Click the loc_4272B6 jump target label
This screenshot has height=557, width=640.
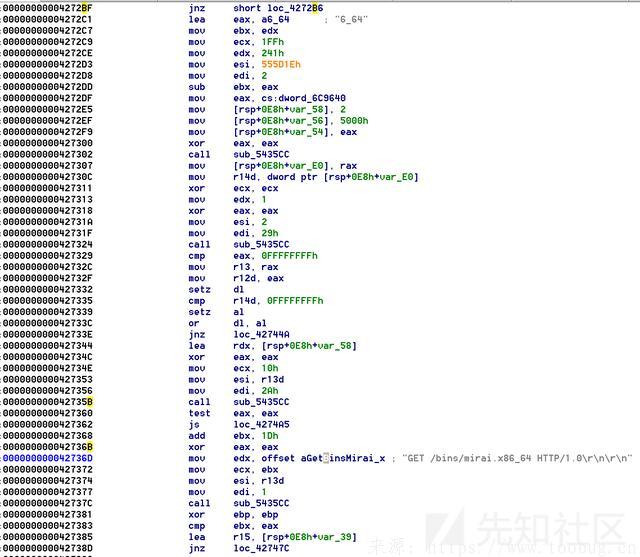click(298, 8)
